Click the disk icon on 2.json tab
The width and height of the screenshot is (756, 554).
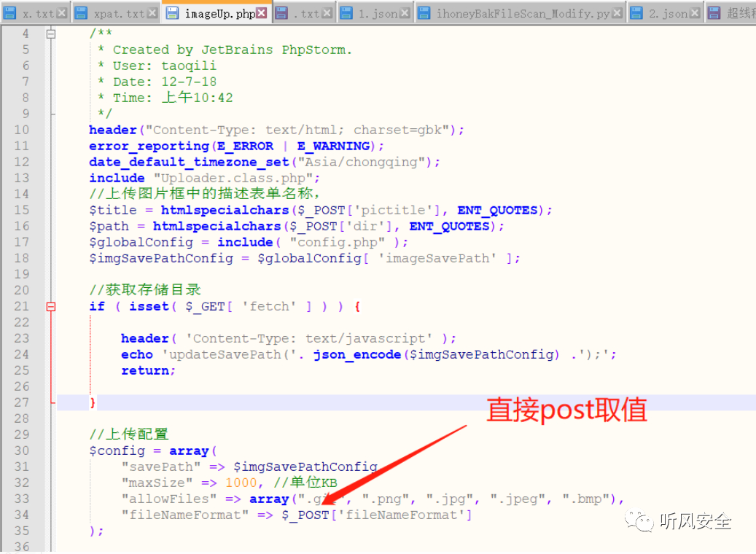pos(636,14)
